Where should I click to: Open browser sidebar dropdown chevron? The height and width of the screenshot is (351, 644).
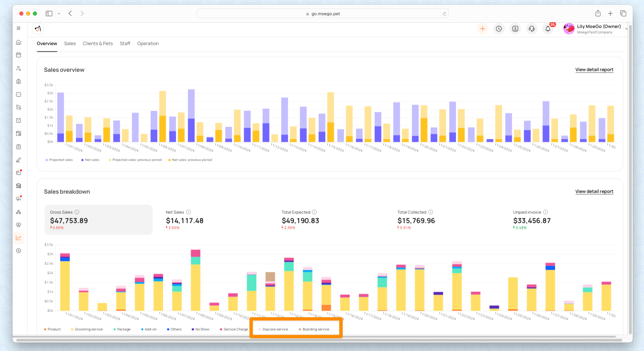(59, 14)
